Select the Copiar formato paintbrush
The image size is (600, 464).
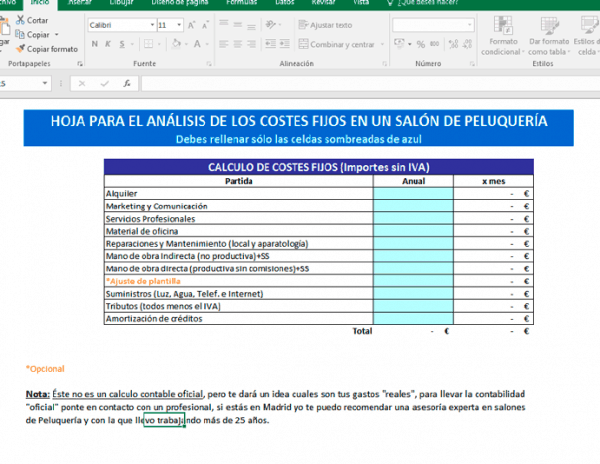20,49
